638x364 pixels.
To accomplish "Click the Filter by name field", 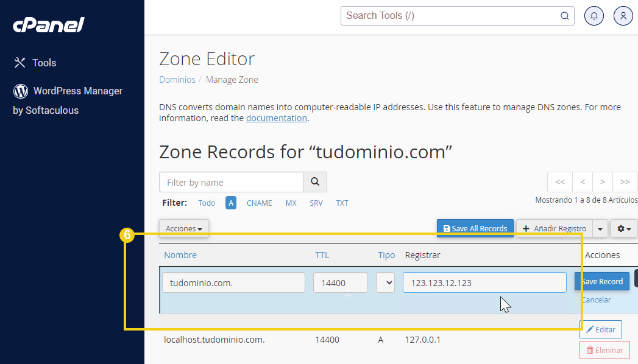I will [x=231, y=182].
